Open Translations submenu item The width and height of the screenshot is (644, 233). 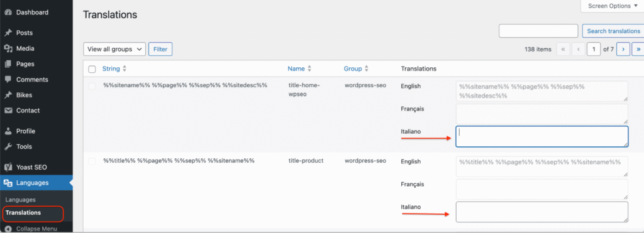coord(23,213)
